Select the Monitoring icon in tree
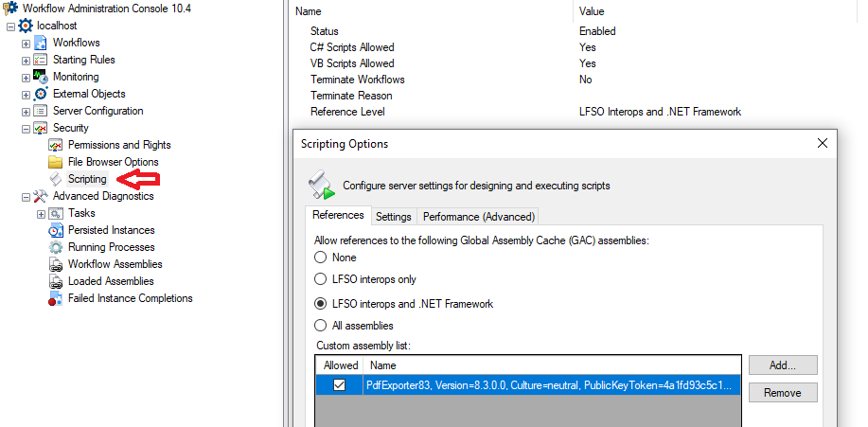Viewport: 868px width, 427px height. pos(41,77)
